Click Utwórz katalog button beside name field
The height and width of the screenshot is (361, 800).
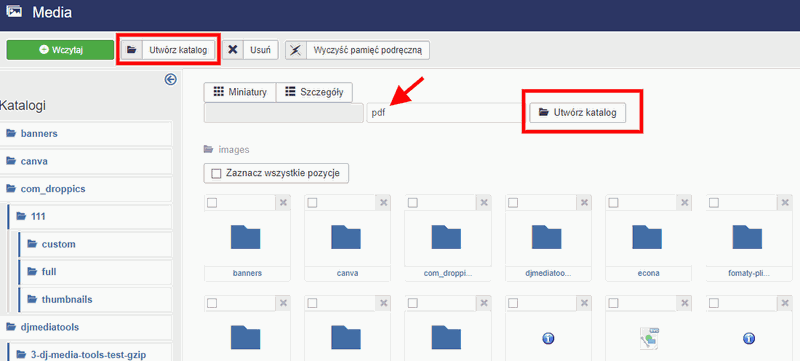tap(578, 113)
